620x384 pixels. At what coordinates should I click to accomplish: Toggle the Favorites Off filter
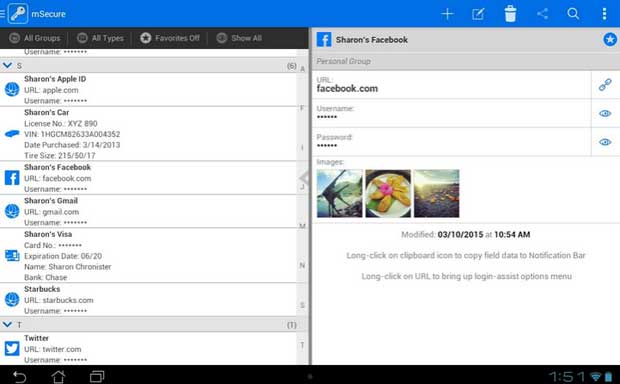[170, 38]
